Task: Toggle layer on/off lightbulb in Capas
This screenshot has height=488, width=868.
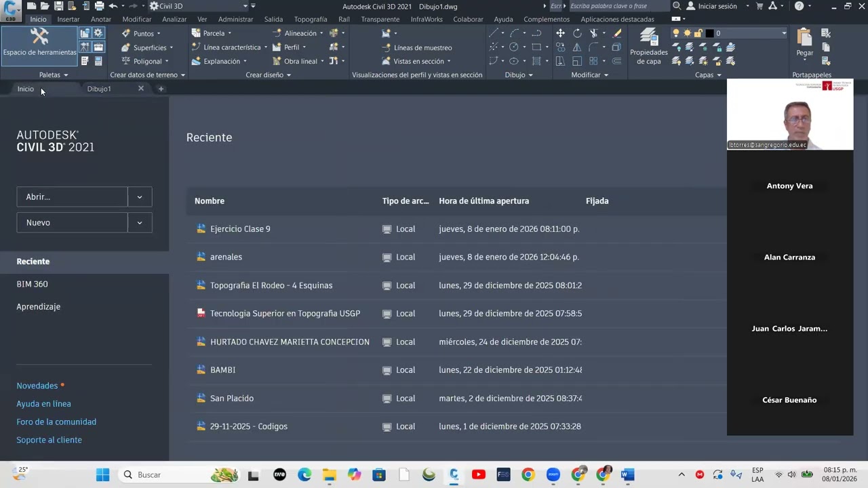Action: (676, 33)
